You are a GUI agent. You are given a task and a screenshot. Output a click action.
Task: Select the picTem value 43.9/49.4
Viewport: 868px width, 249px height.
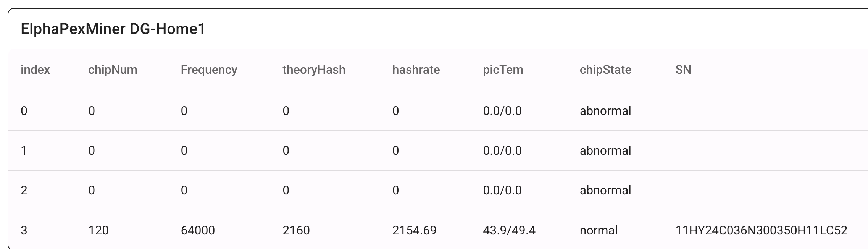509,230
